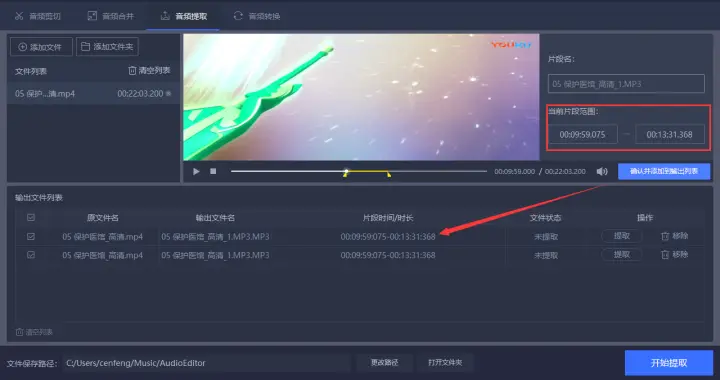Viewport: 720px width, 380px height.
Task: Click 提取 button on the second output row
Action: 622,254
